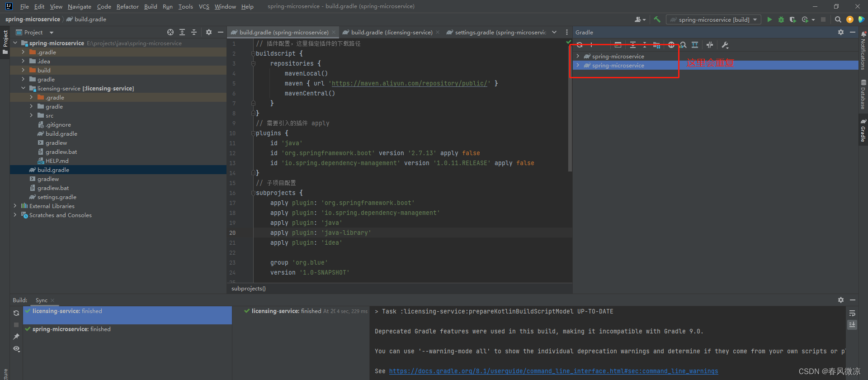Select HELP.md file in project tree
868x380 pixels.
(x=57, y=161)
